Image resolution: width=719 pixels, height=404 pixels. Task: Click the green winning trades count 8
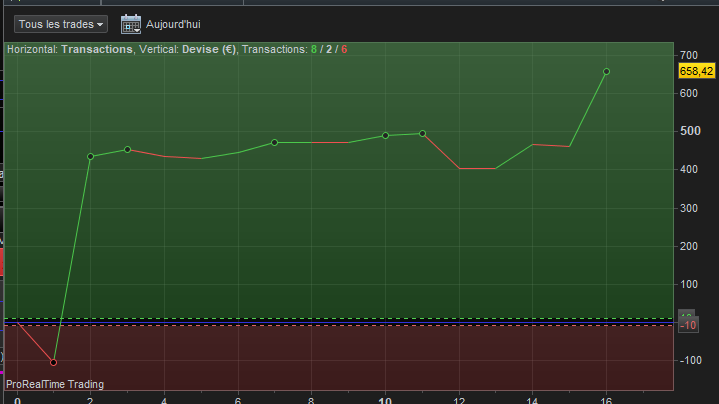click(314, 50)
